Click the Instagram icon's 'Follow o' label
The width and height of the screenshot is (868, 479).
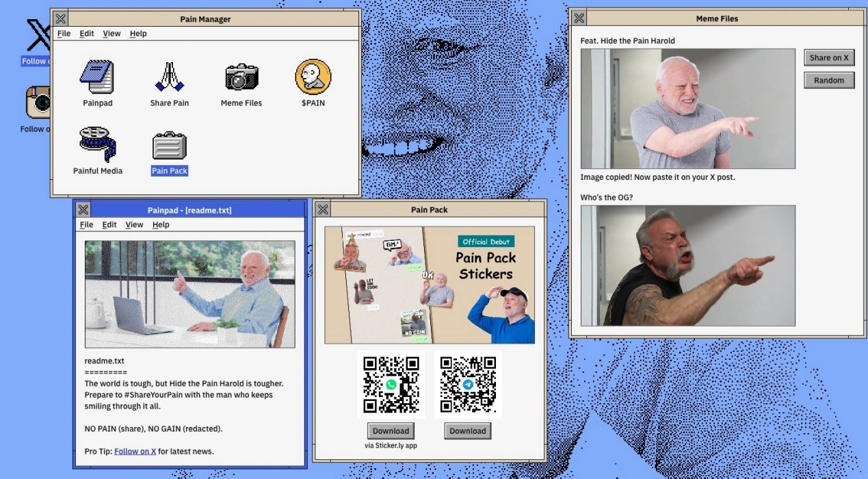click(x=35, y=129)
